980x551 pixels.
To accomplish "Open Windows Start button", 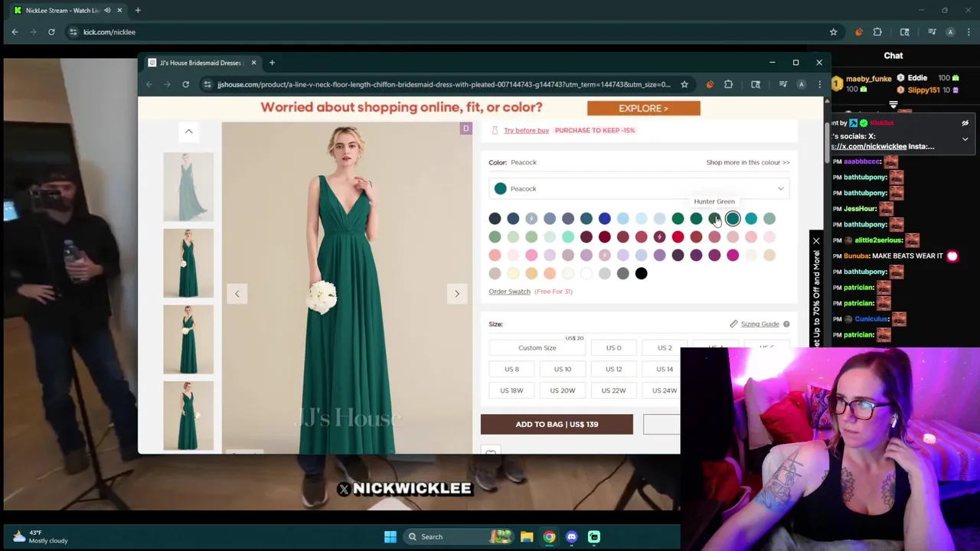I will click(390, 536).
